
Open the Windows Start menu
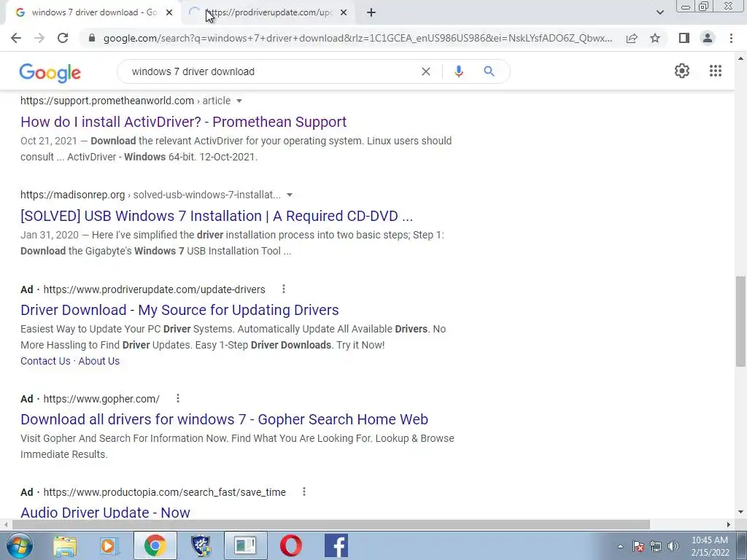(19, 545)
